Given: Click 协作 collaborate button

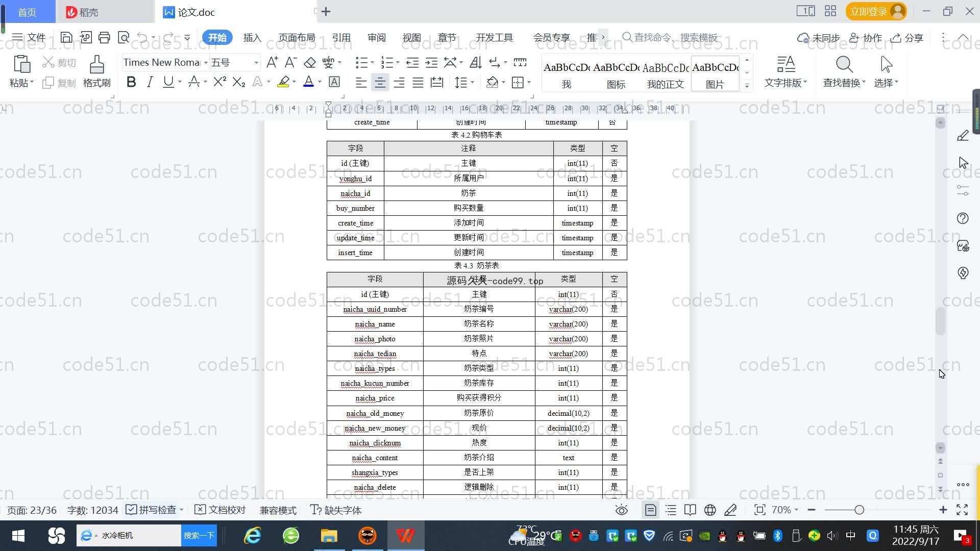Looking at the screenshot, I should [x=866, y=37].
